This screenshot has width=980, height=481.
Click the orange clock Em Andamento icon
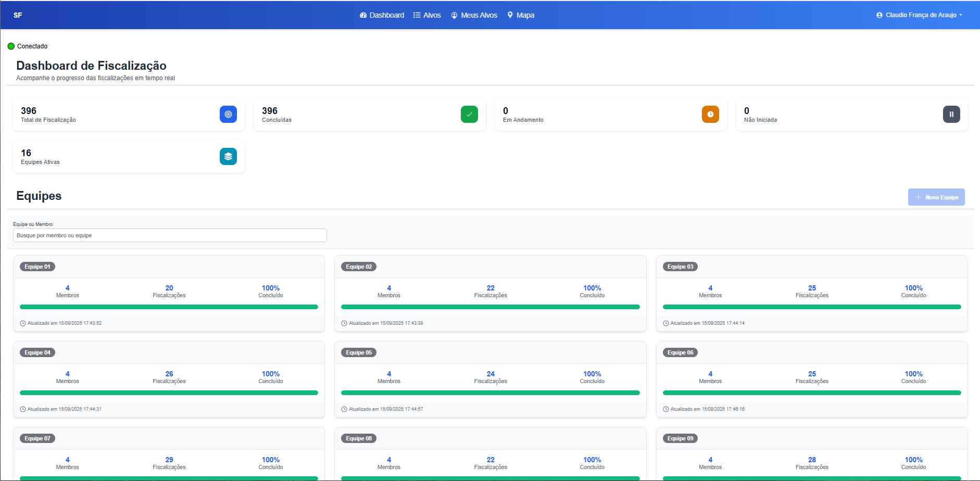pyautogui.click(x=710, y=114)
